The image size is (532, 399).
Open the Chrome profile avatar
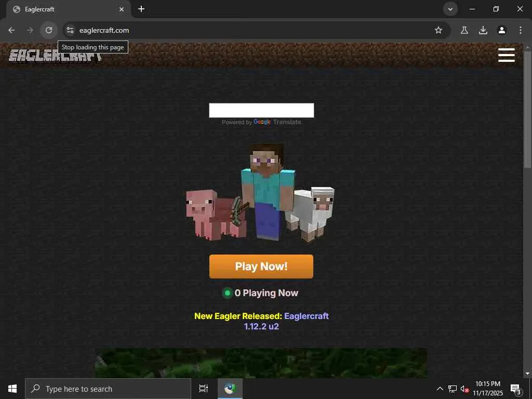[502, 30]
